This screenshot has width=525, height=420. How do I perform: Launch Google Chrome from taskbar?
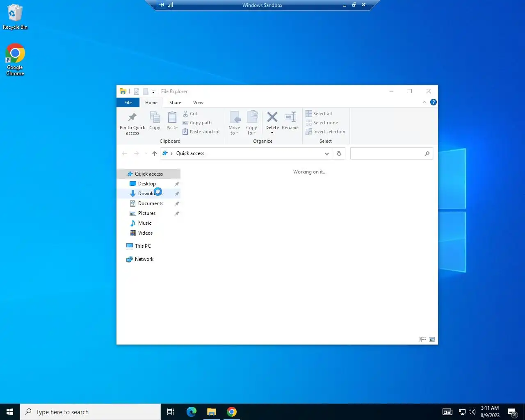coord(232,412)
